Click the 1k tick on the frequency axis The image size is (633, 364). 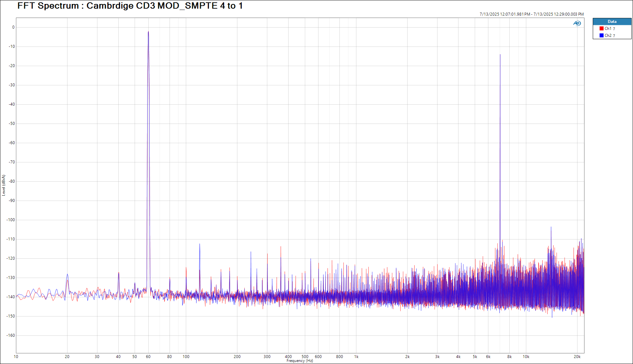356,357
